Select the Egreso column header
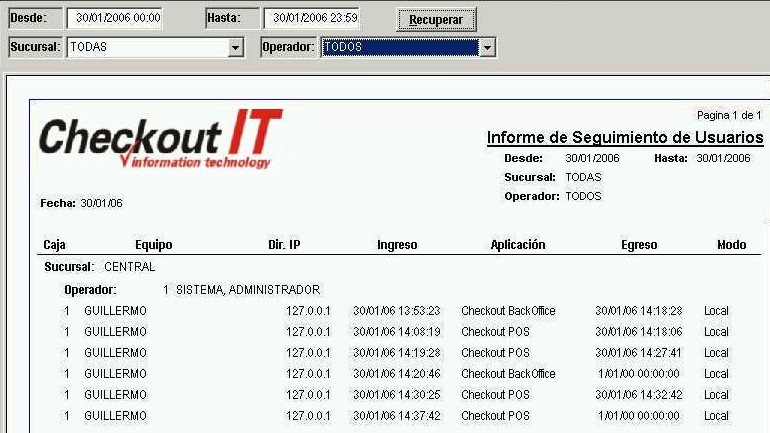The image size is (770, 433). tap(639, 245)
